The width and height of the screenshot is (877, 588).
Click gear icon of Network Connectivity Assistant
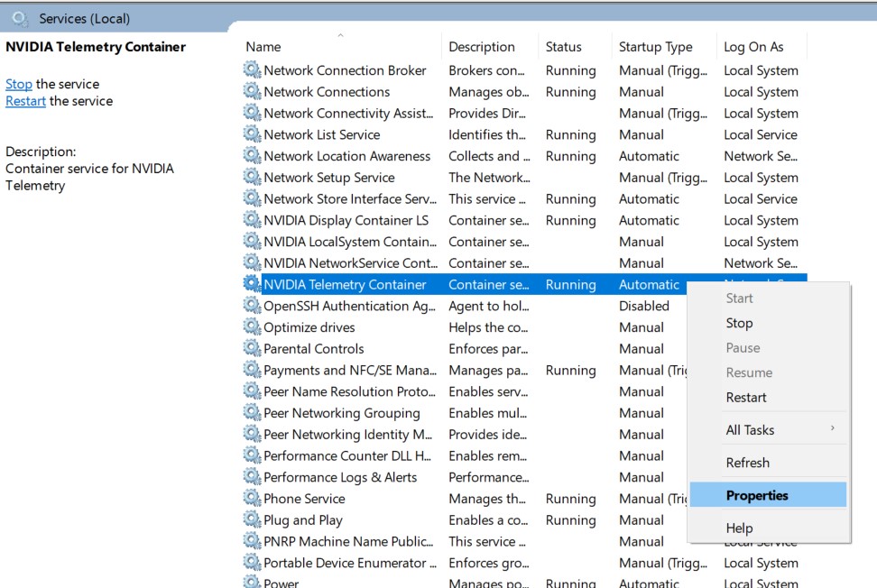click(252, 113)
